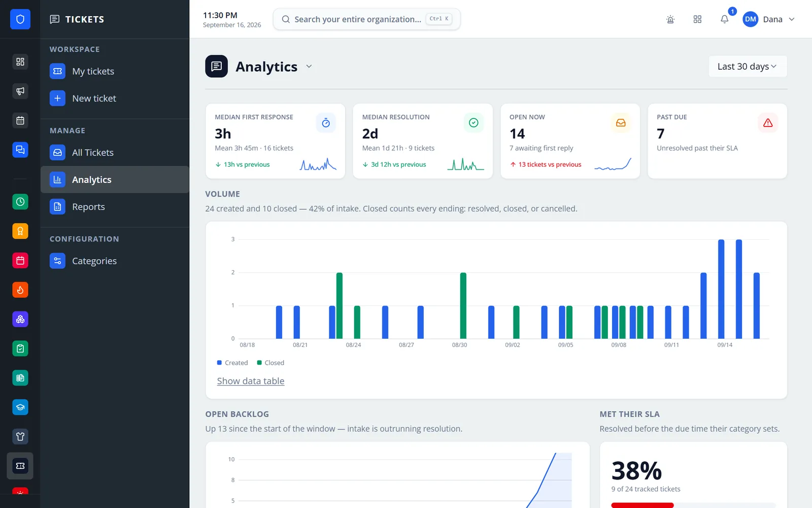Click the shield logo icon in the rail

tap(20, 19)
